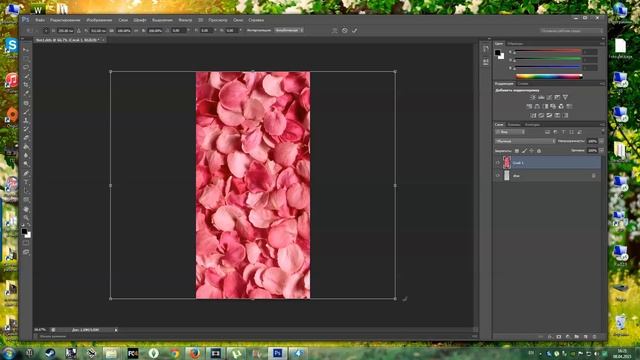Screen dimensions: 640x360
Task: Select the Eraser tool
Action: click(x=26, y=138)
